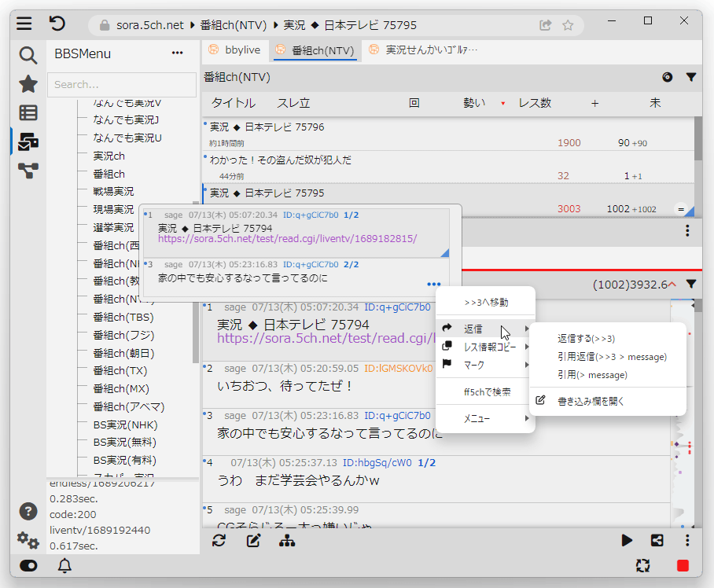Image resolution: width=714 pixels, height=588 pixels.
Task: Click the orange ID:lGMSKOVk0 on post 2
Action: (x=399, y=368)
